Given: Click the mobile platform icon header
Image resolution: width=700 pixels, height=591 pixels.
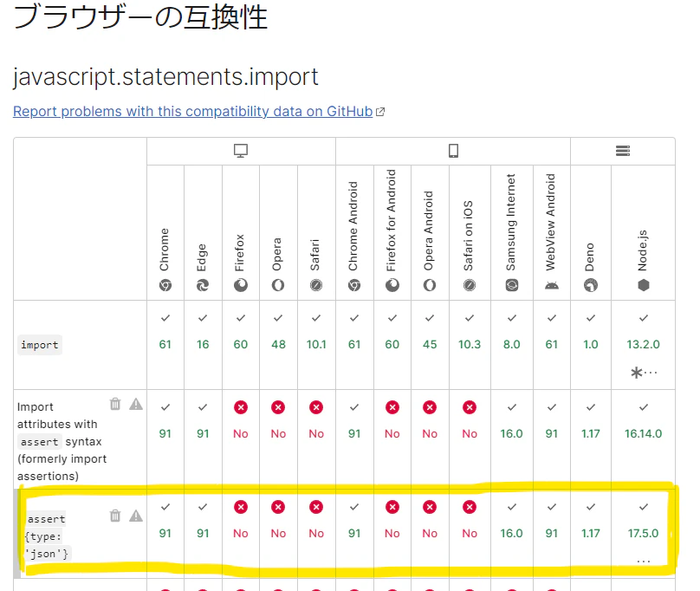Looking at the screenshot, I should point(453,151).
